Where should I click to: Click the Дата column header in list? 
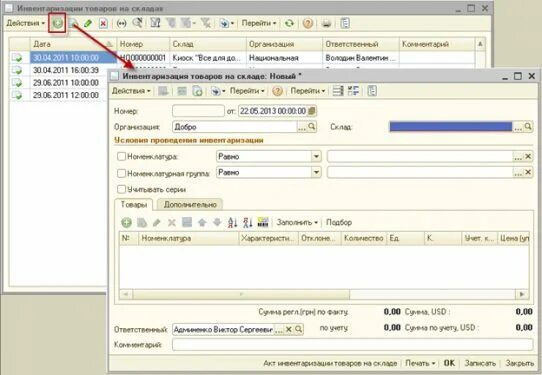(x=73, y=44)
